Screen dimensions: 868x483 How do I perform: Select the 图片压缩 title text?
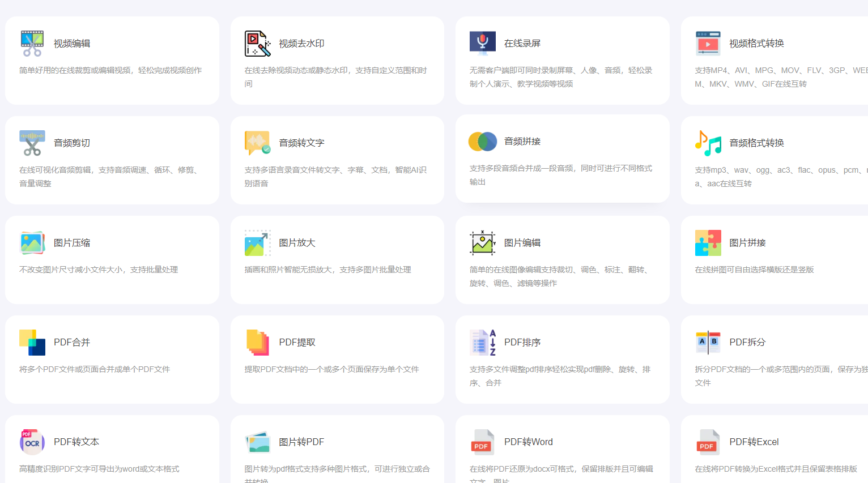pyautogui.click(x=72, y=243)
